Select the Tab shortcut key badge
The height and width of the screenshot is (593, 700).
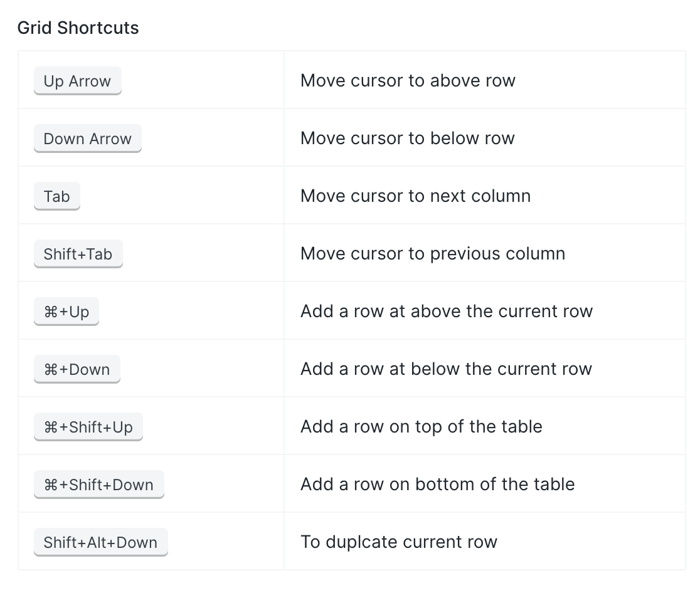click(56, 196)
